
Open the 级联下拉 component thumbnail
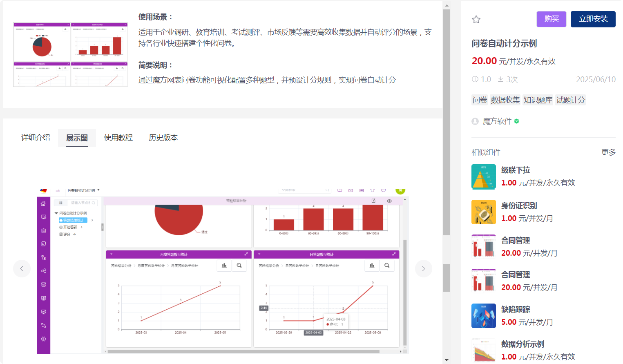pos(484,177)
